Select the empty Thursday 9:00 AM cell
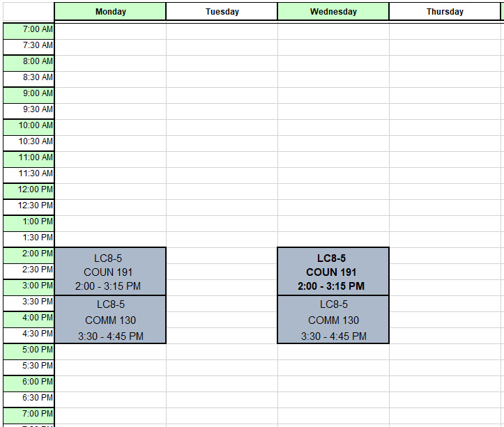 tap(445, 95)
